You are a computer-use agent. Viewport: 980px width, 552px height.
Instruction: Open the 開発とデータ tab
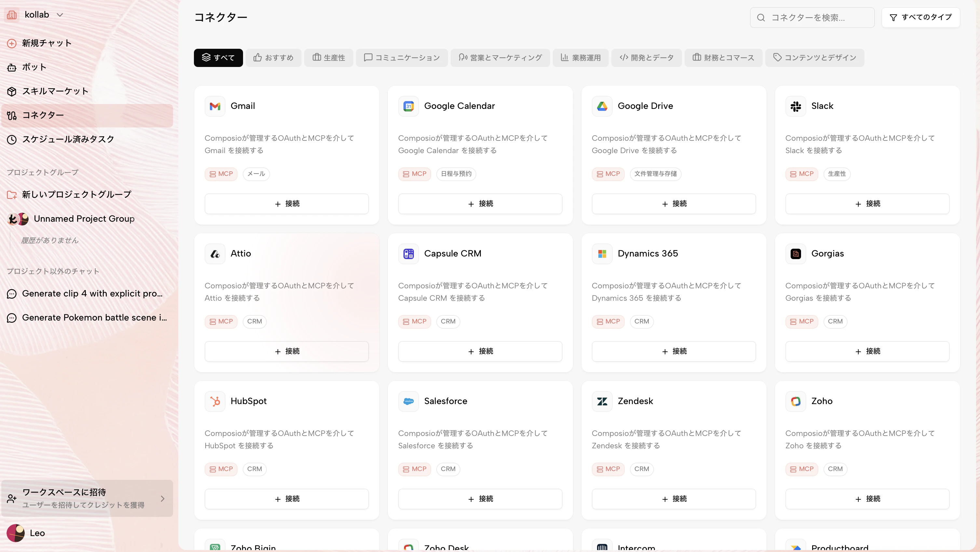(647, 58)
